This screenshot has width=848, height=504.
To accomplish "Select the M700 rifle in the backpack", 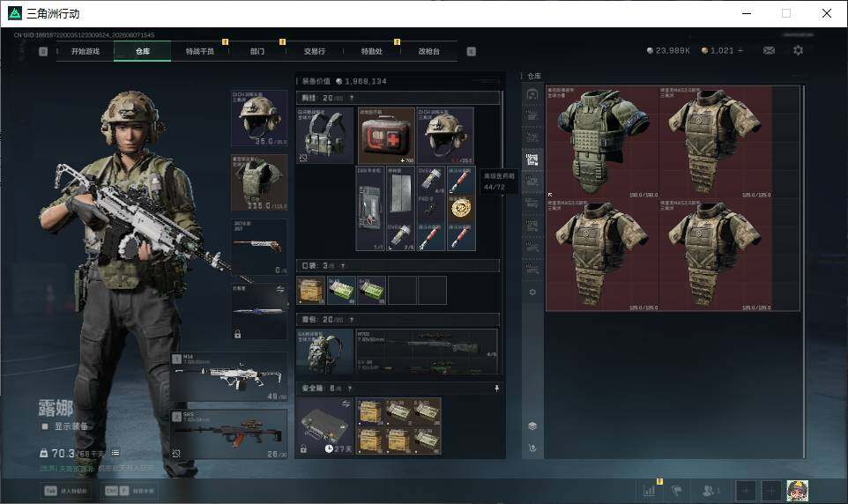I will tap(426, 344).
